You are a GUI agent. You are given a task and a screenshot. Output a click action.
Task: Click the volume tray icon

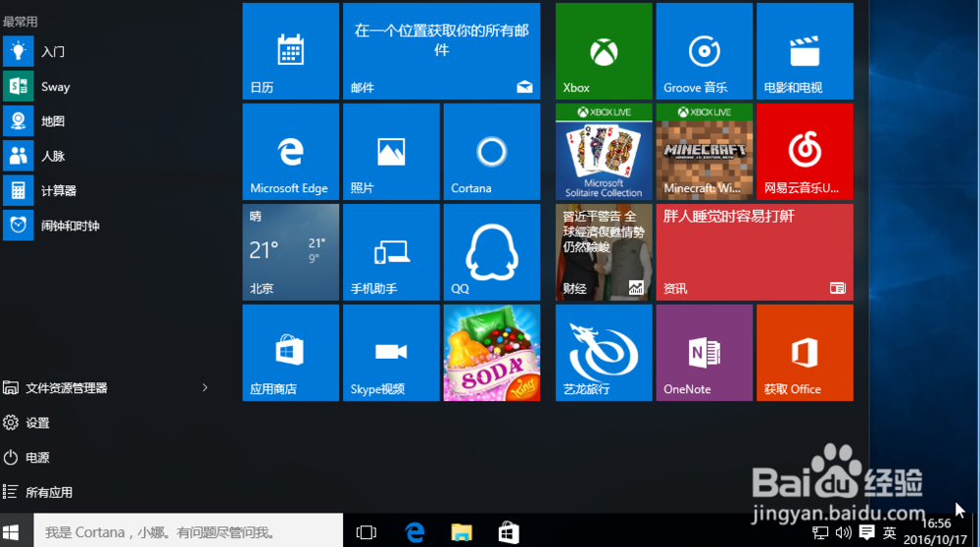point(844,532)
